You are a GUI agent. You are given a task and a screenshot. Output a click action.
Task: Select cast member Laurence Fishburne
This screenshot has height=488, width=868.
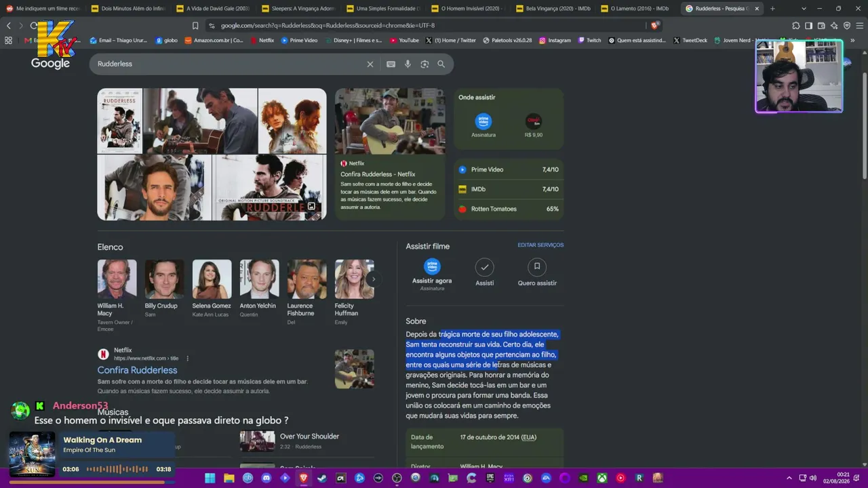click(x=307, y=292)
